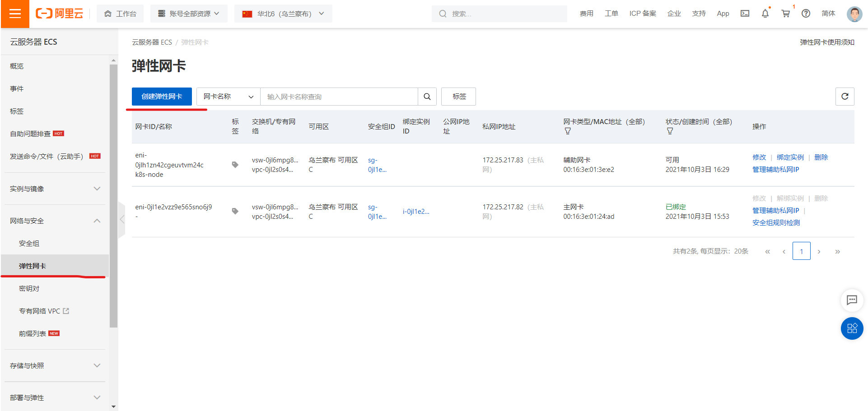Viewport: 868px width, 411px height.
Task: Click the user avatar
Action: point(854,14)
